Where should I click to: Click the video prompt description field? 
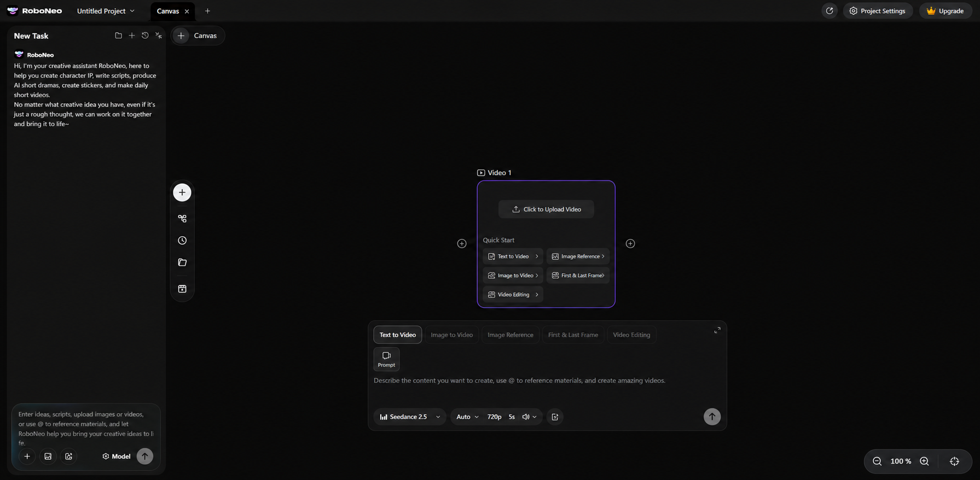[547, 381]
